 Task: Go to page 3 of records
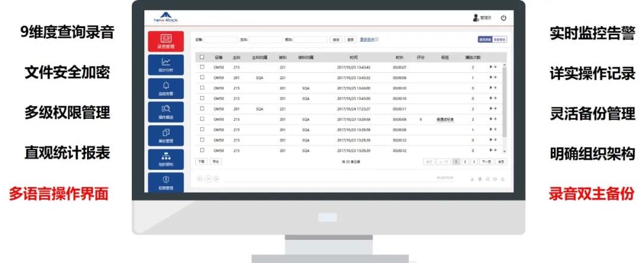click(x=474, y=162)
